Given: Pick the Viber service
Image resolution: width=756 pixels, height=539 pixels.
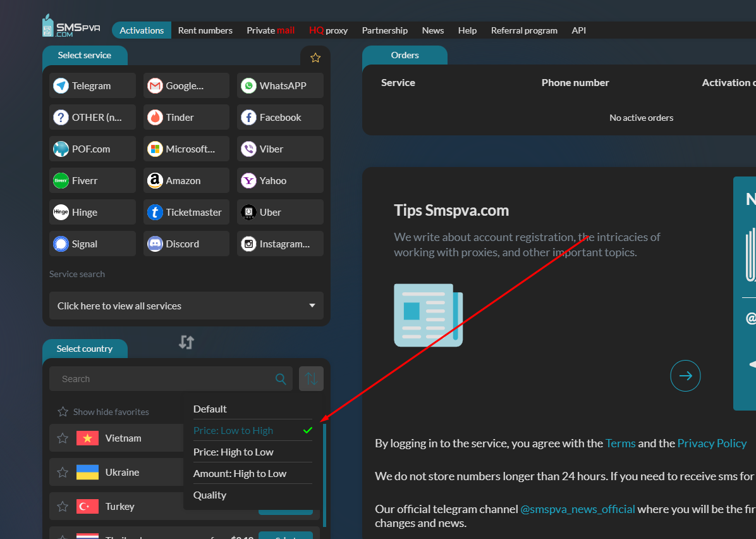Looking at the screenshot, I should coord(280,149).
